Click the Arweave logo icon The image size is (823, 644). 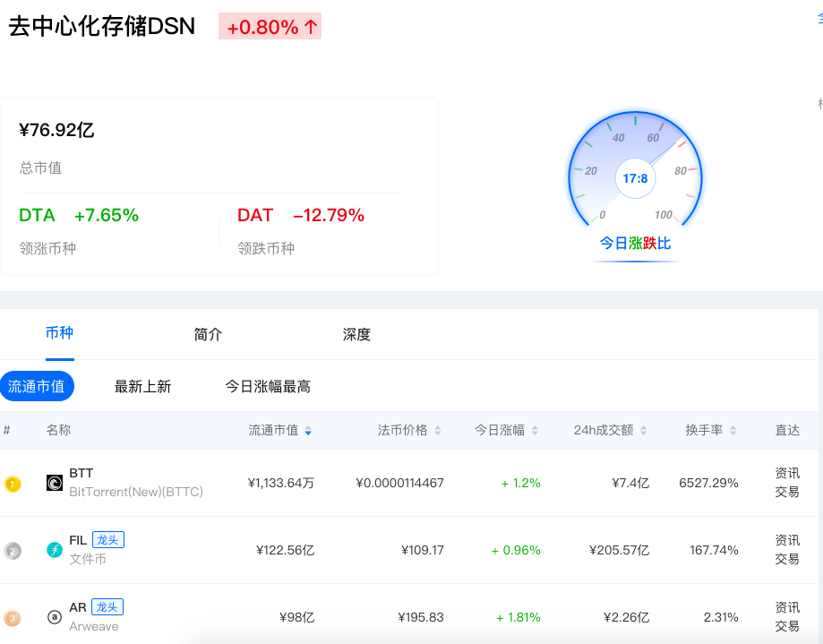click(55, 617)
